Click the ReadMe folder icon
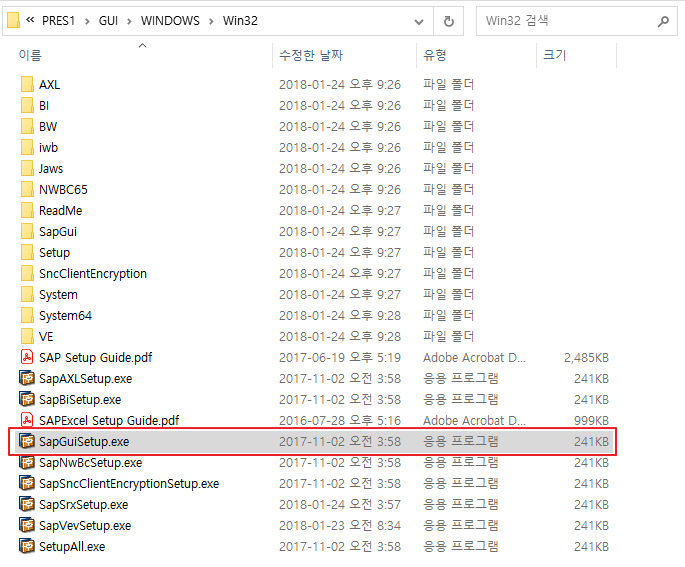Screen dimensions: 685x567 coord(27,210)
